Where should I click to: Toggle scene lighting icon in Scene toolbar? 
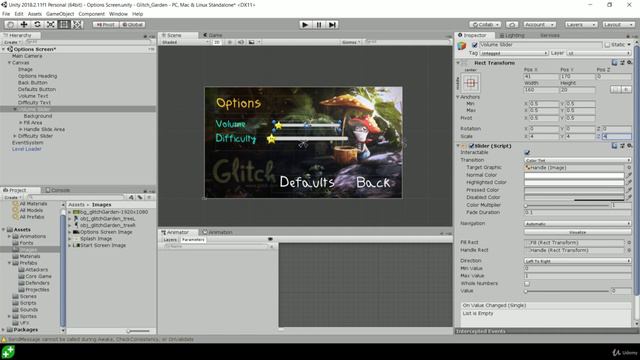click(230, 42)
